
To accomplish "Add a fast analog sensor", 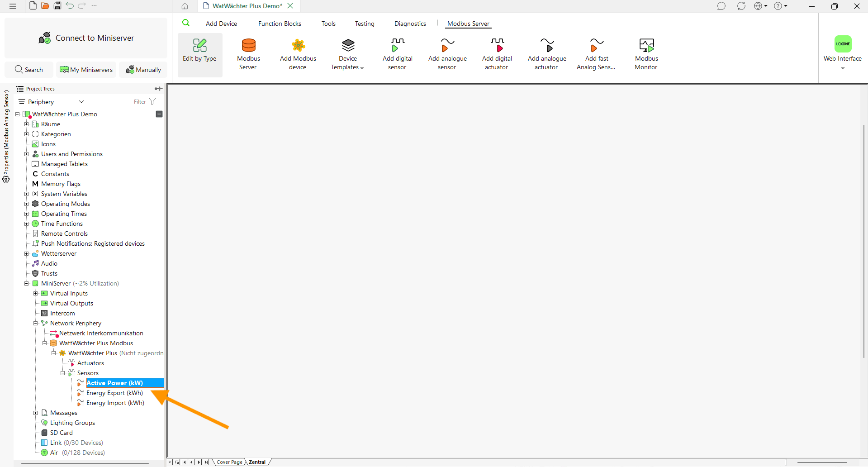I will [597, 55].
